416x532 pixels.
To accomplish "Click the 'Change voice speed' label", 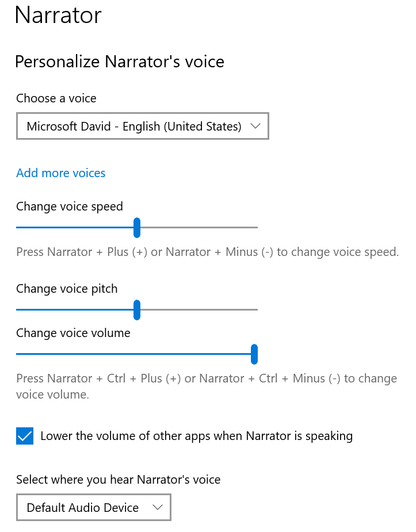I will point(70,206).
